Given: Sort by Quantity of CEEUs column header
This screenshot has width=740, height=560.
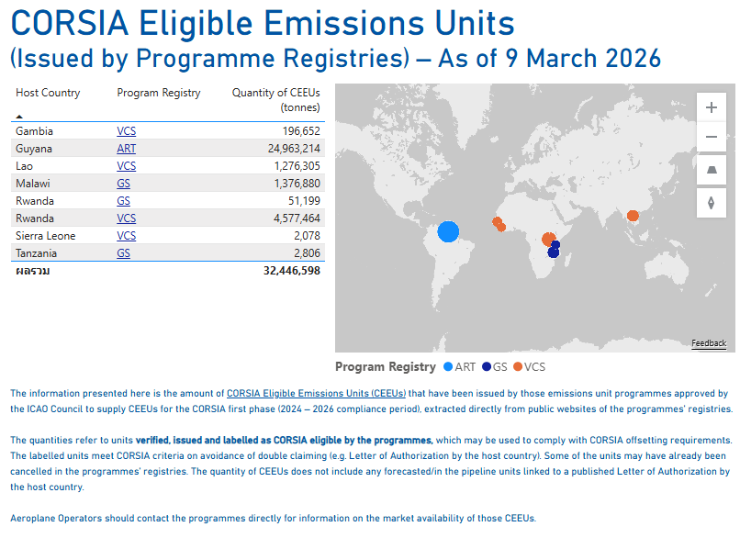Looking at the screenshot, I should (x=276, y=99).
